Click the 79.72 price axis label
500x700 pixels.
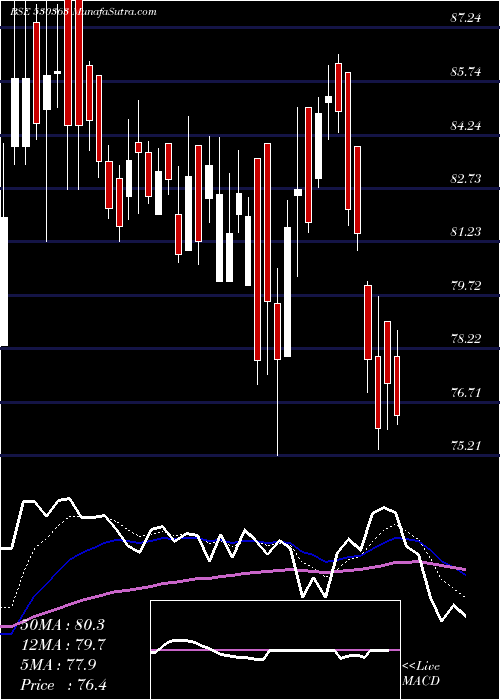(467, 286)
